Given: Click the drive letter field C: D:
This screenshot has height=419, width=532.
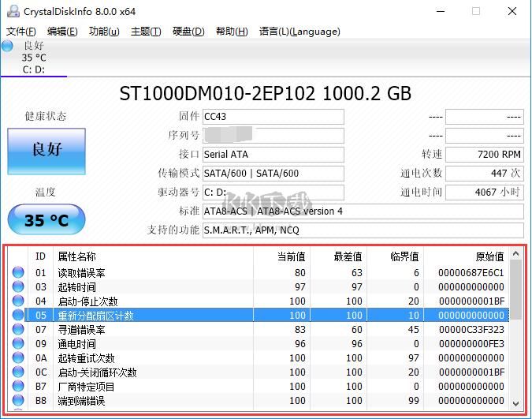Looking at the screenshot, I should [x=273, y=193].
